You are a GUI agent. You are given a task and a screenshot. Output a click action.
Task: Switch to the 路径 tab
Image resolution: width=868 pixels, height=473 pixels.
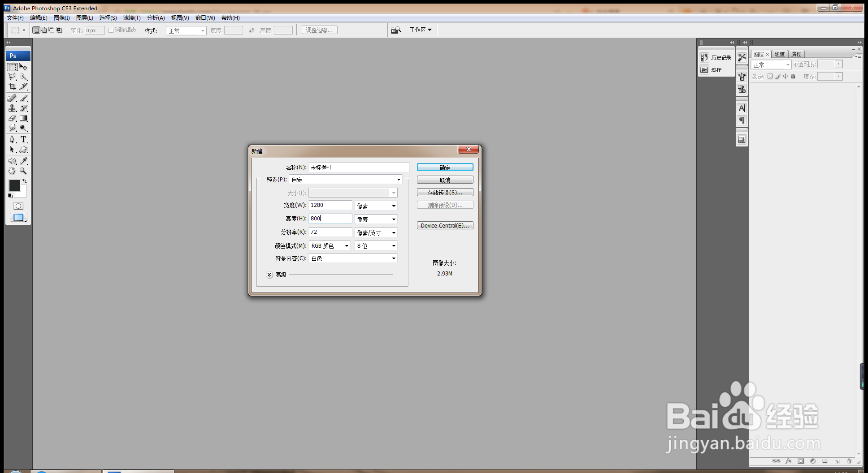[x=796, y=54]
